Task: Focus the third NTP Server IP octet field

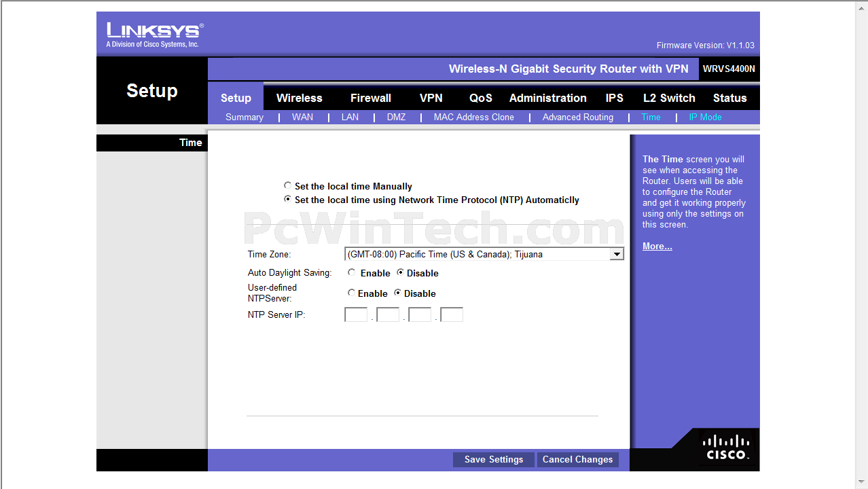Action: point(420,314)
